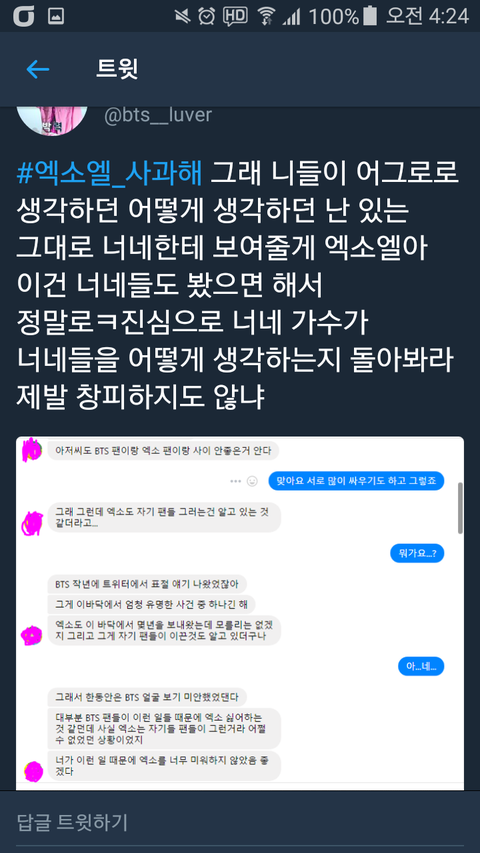Screen dimensions: 480x853
Task: Tap the muted sound status icon
Action: 183,16
